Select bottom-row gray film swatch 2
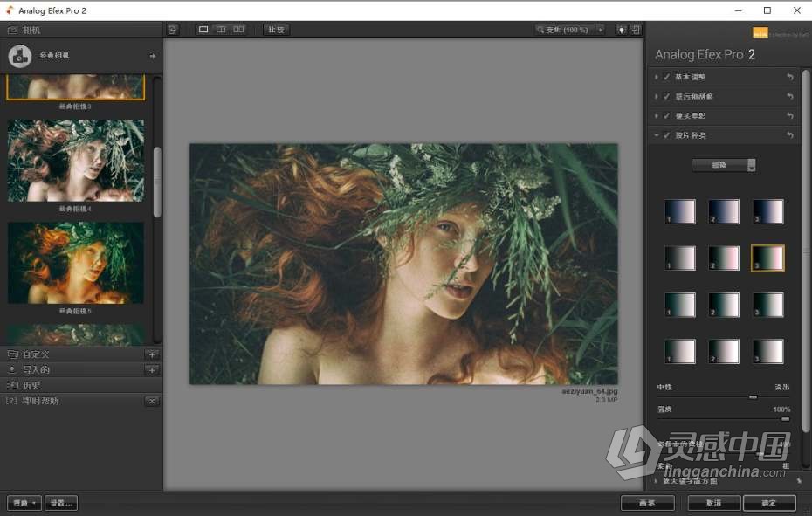 [x=724, y=351]
